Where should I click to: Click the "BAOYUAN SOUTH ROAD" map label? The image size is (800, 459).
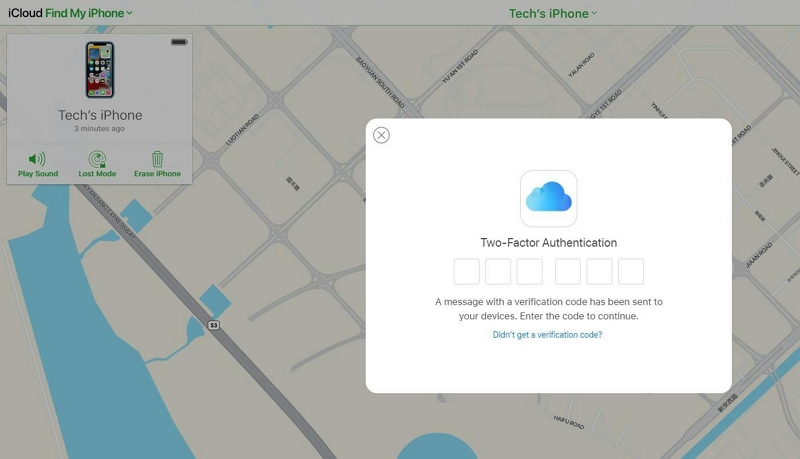pos(380,83)
